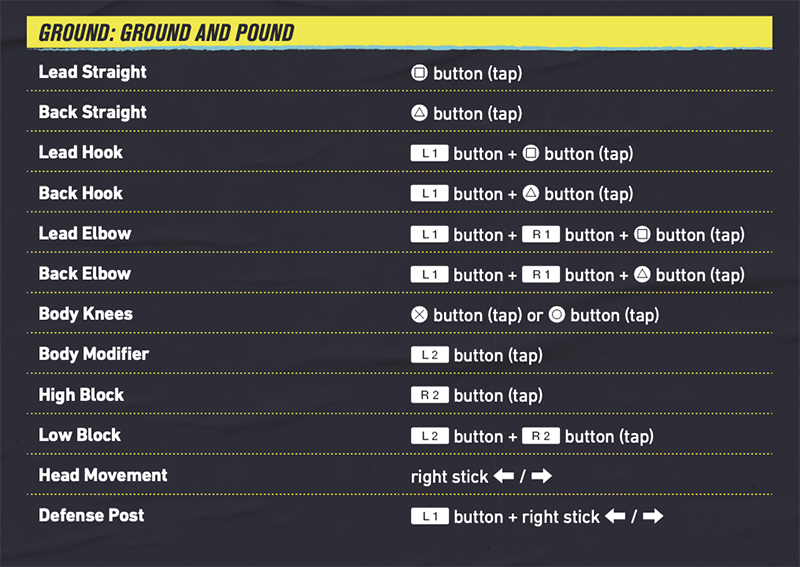Click the L1 icon in Lead Hook row
Viewport: 800px width, 567px height.
point(429,154)
